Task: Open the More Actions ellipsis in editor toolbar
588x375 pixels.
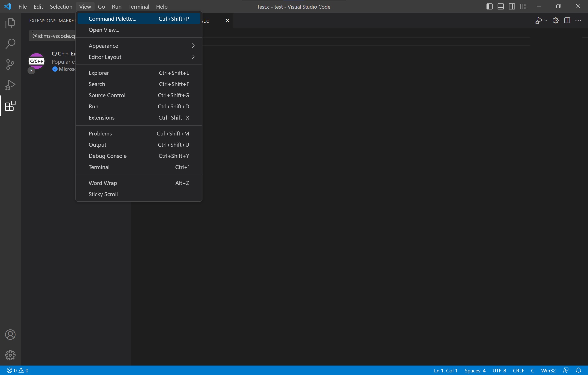Action: 578,20
